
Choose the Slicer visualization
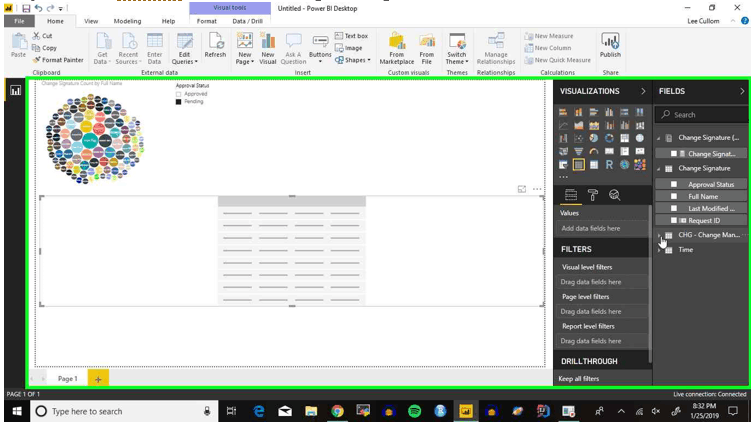coord(563,165)
